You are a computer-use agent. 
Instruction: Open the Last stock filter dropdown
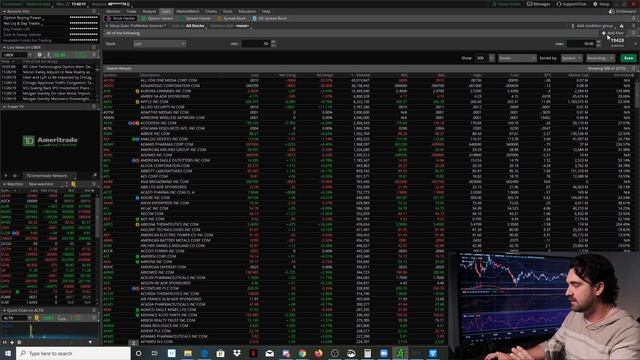160,44
